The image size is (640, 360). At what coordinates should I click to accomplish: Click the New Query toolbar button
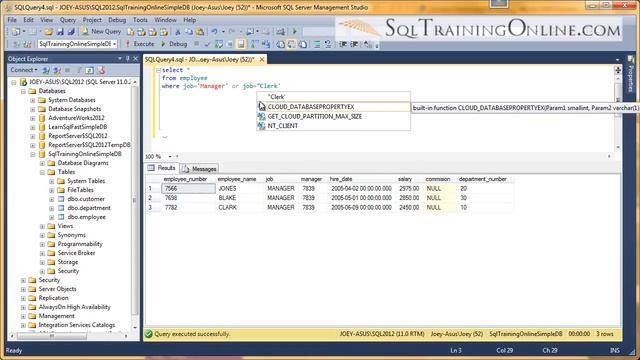tap(102, 31)
